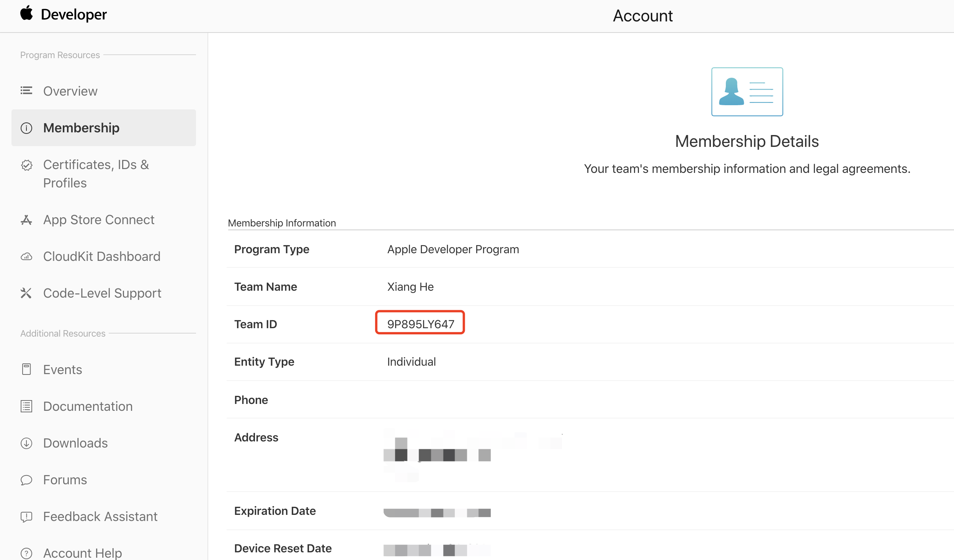Select Membership in the sidebar

click(81, 128)
